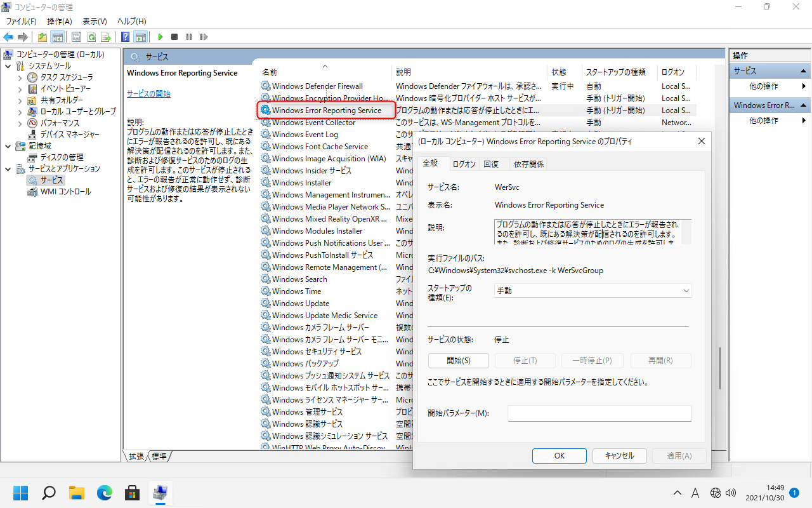The height and width of the screenshot is (508, 812).
Task: Select イベント ビューアー in the tree
Action: [x=65, y=89]
